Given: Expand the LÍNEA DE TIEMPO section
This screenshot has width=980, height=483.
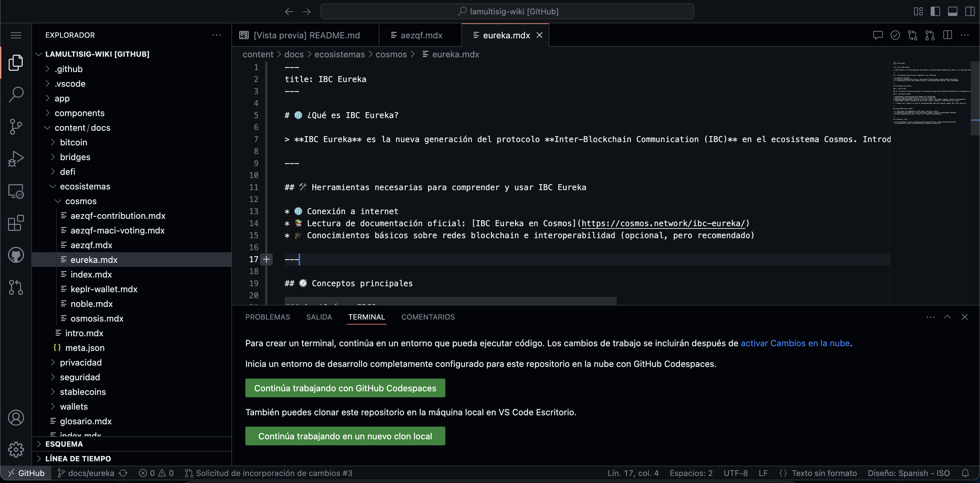Looking at the screenshot, I should (132, 459).
